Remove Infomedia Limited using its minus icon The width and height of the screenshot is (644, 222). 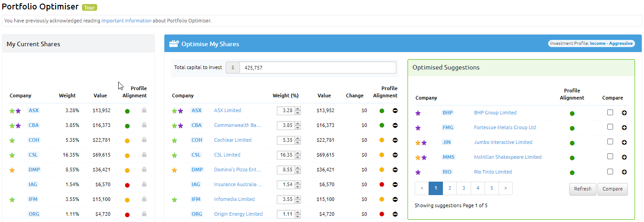[395, 200]
